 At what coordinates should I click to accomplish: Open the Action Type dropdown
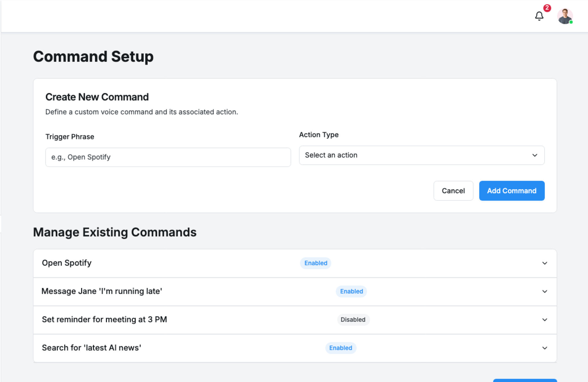tap(421, 155)
